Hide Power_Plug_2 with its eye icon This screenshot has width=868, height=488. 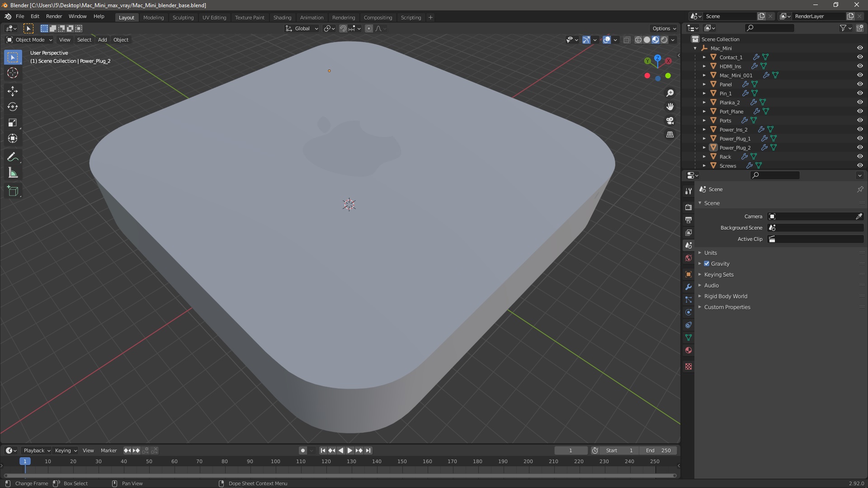pyautogui.click(x=860, y=147)
